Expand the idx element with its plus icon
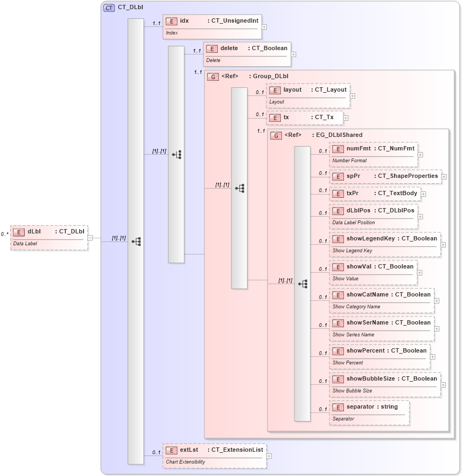The width and height of the screenshot is (462, 476). pos(264,27)
